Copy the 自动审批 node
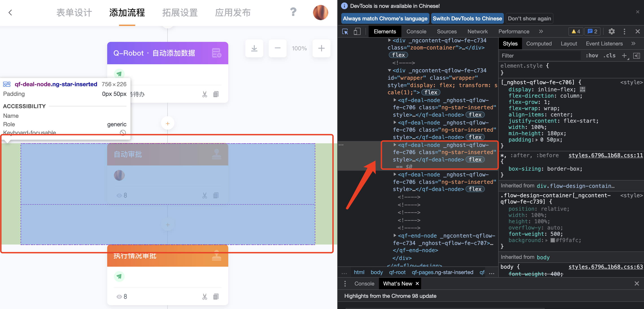Viewport: 644px width, 309px height. (x=216, y=195)
